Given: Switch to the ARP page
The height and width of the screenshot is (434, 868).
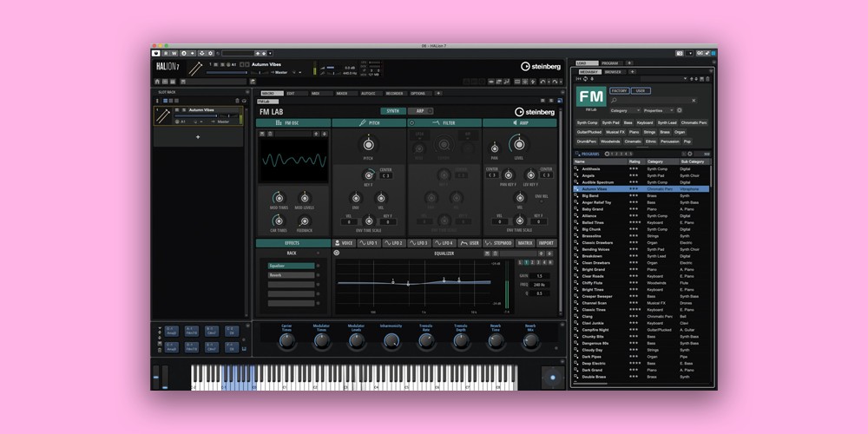Looking at the screenshot, I should [420, 111].
